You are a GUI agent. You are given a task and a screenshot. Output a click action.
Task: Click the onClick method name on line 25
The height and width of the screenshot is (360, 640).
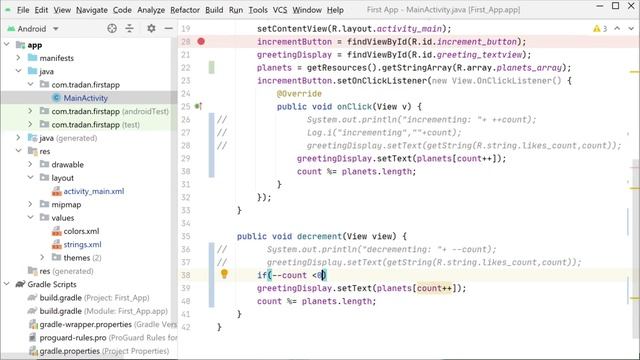[x=355, y=107]
